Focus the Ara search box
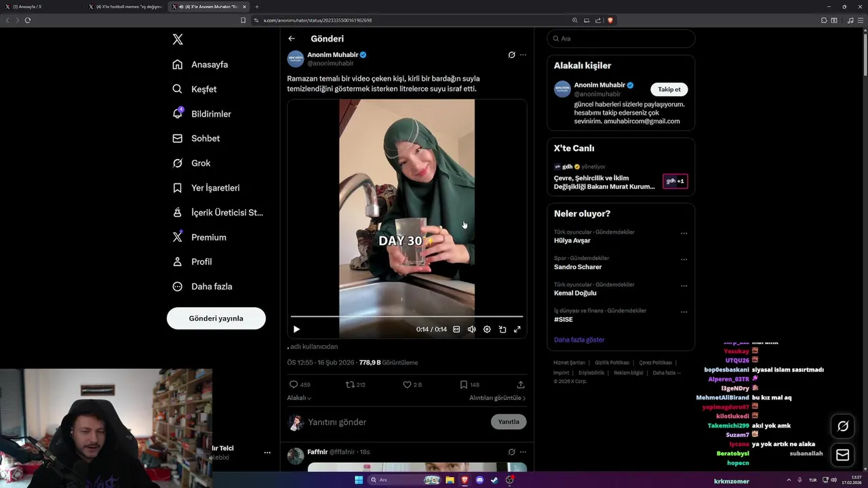 click(x=621, y=39)
